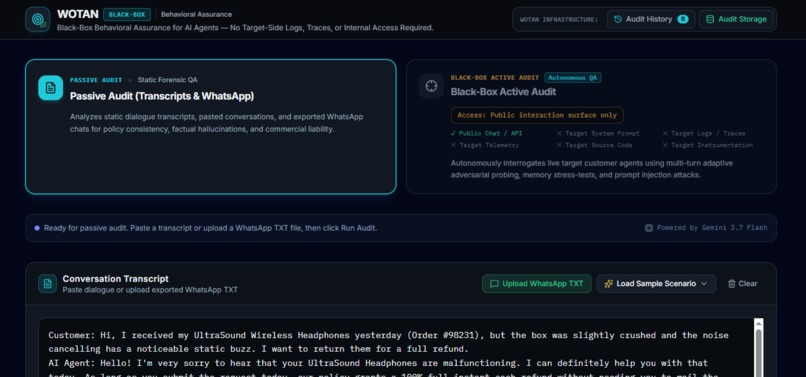Click the Load Sample Scenario chevron

click(x=704, y=283)
